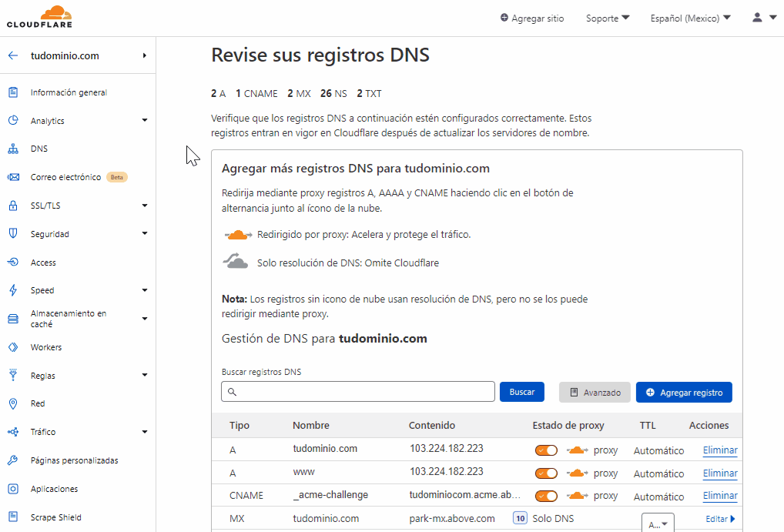Click Eliminar for the www A record

pos(720,473)
